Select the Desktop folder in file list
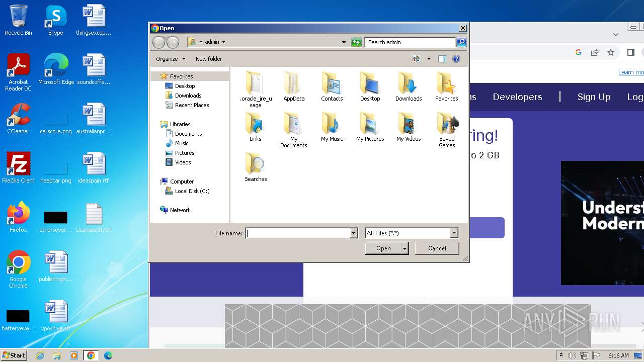Screen dimensions: 644x362 tap(370, 86)
